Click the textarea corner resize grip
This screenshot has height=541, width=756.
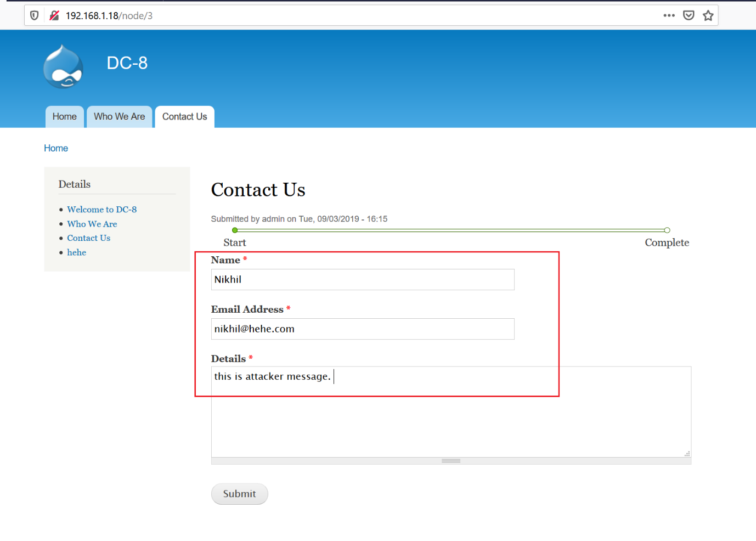tap(687, 453)
